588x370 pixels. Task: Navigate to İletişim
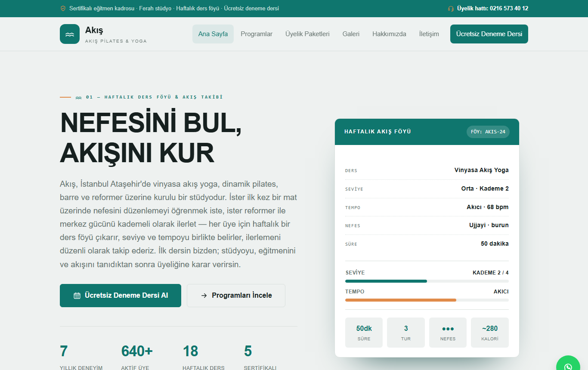tap(429, 34)
